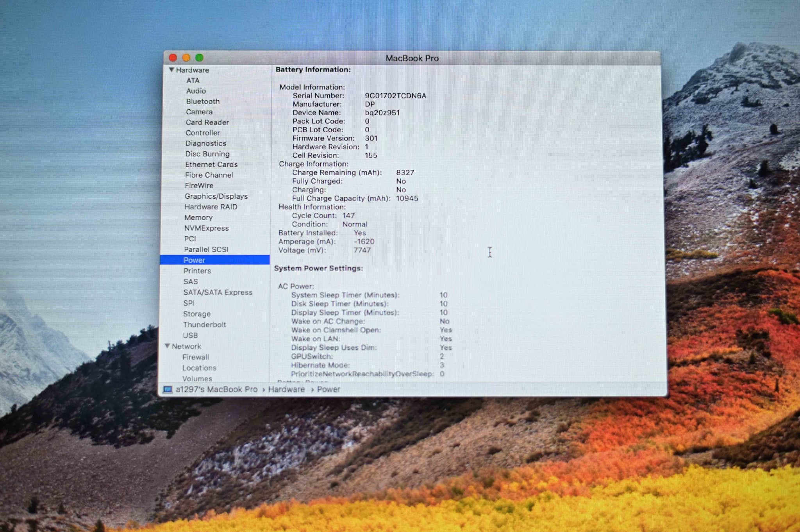800x532 pixels.
Task: Click device name bq20z951
Action: click(382, 113)
